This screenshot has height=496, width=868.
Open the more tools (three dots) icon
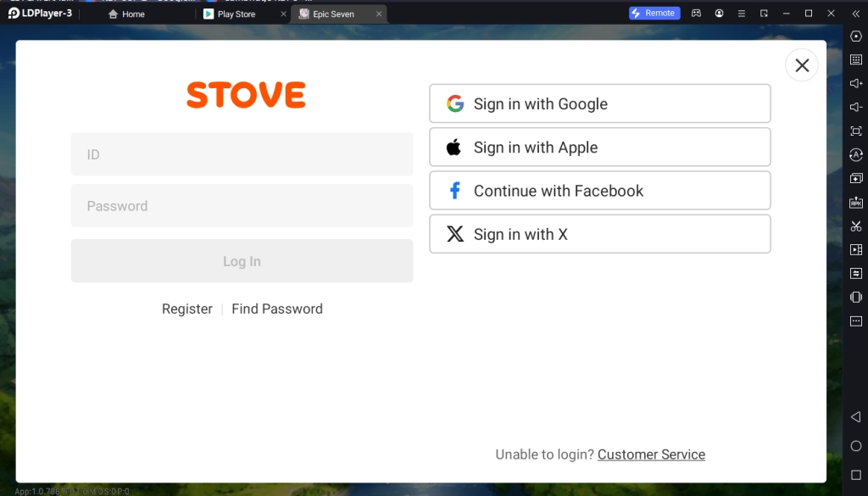856,321
